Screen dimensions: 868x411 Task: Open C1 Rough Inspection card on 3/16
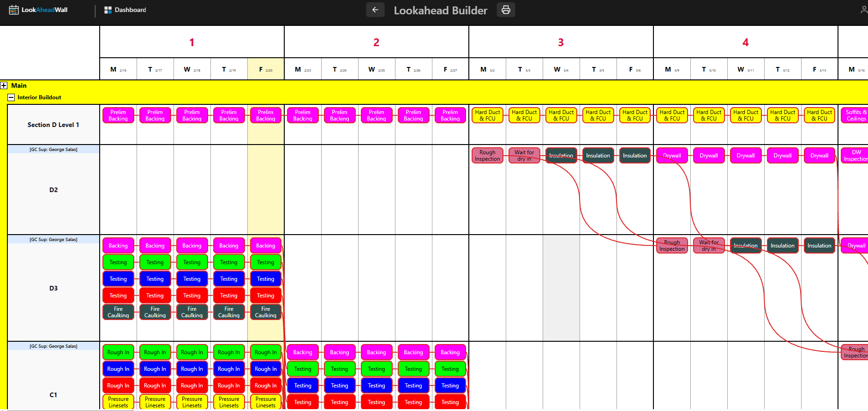coord(855,352)
